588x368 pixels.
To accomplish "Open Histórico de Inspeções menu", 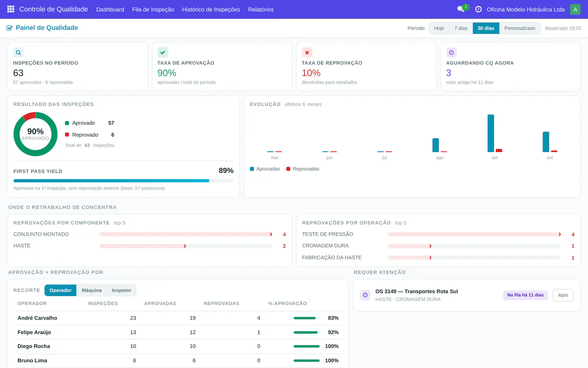I will pos(211,9).
